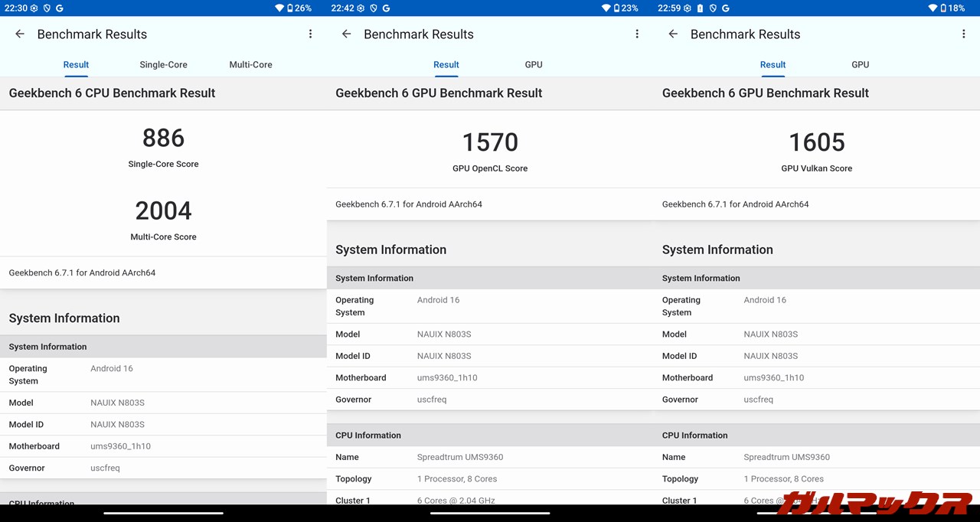Open GPU tab on Vulkan results screen
980x522 pixels.
coord(860,64)
